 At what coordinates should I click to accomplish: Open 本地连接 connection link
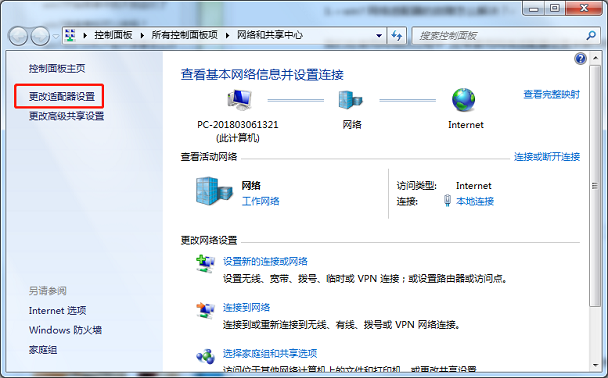pos(475,201)
